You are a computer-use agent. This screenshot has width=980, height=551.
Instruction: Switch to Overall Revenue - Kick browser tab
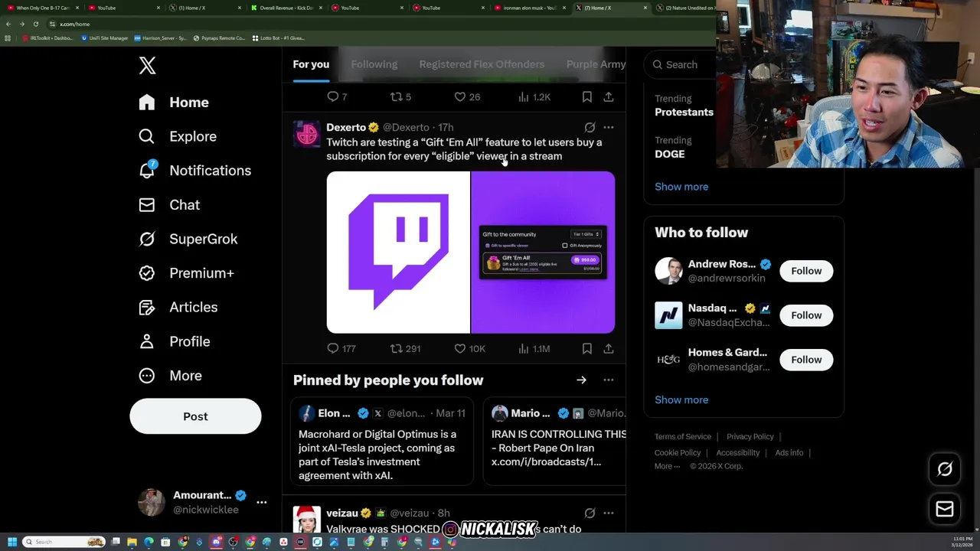286,8
